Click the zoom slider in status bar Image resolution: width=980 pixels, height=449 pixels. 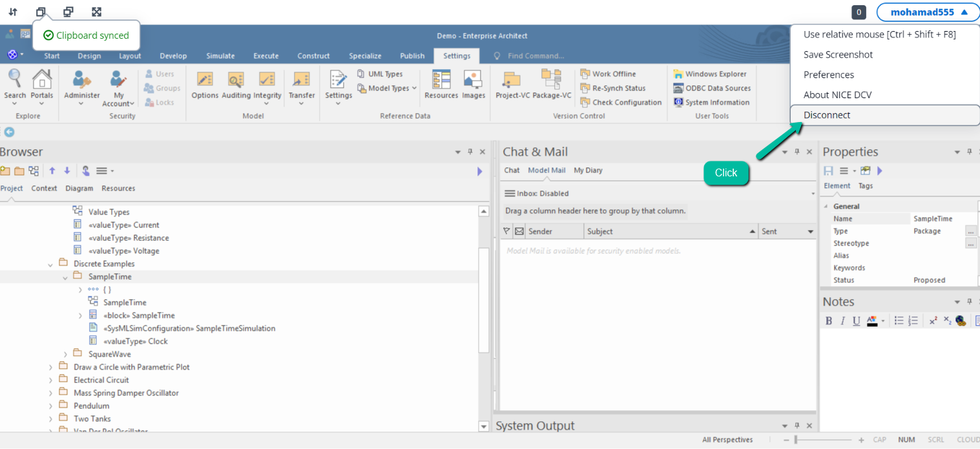[x=796, y=440]
